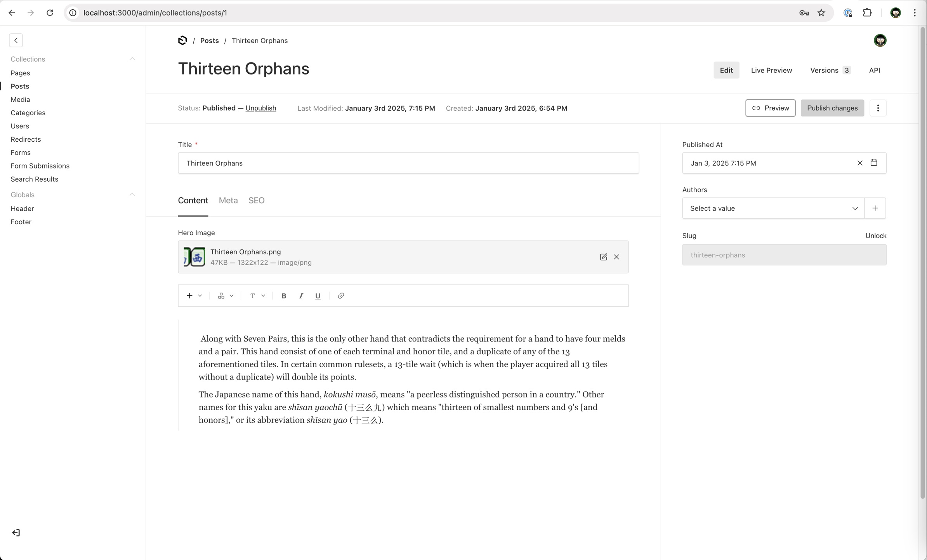
Task: Switch to the SEO tab
Action: click(256, 200)
